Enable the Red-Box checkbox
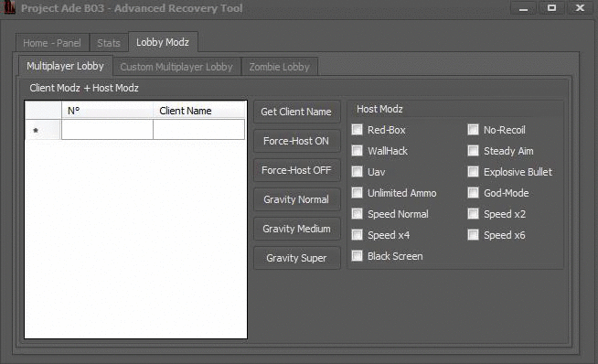Image resolution: width=598 pixels, height=364 pixels. [x=357, y=130]
